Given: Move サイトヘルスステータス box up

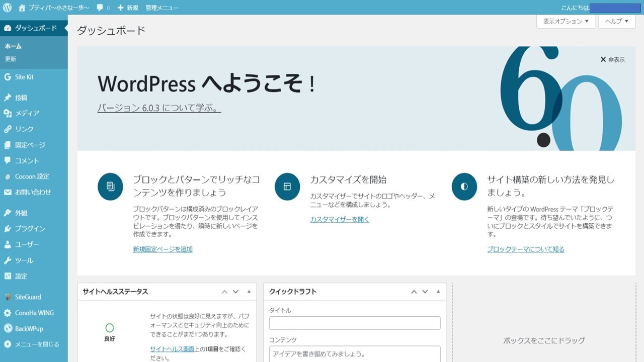Looking at the screenshot, I should coord(224,292).
